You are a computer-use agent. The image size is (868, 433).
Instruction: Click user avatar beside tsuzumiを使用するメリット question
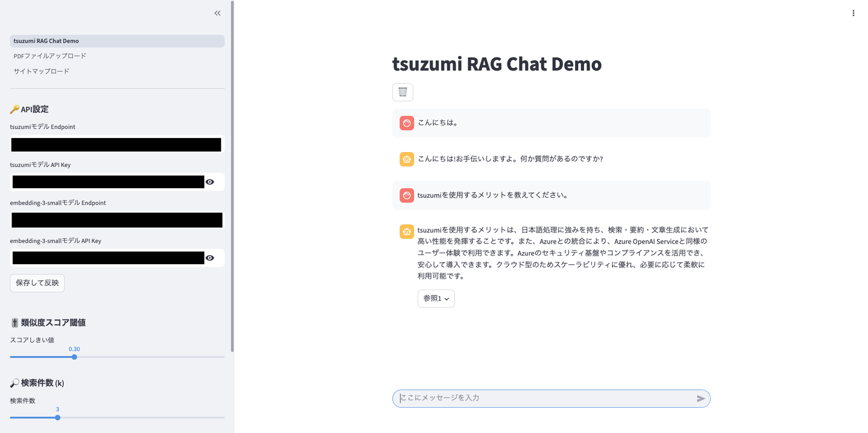point(407,195)
